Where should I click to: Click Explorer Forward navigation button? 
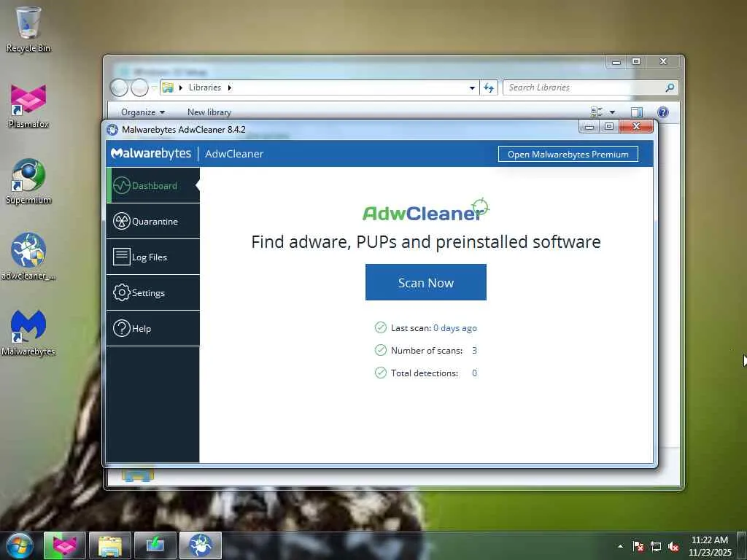[139, 87]
